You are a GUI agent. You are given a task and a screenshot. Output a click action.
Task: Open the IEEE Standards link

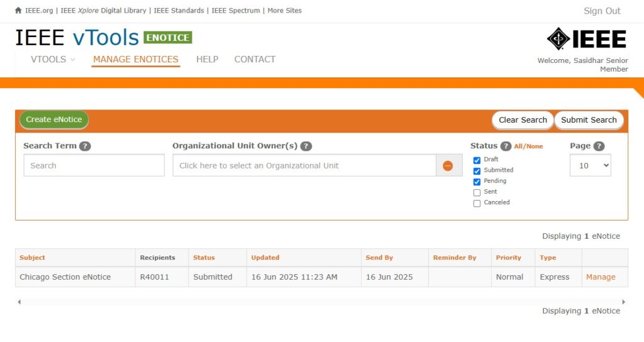point(179,11)
